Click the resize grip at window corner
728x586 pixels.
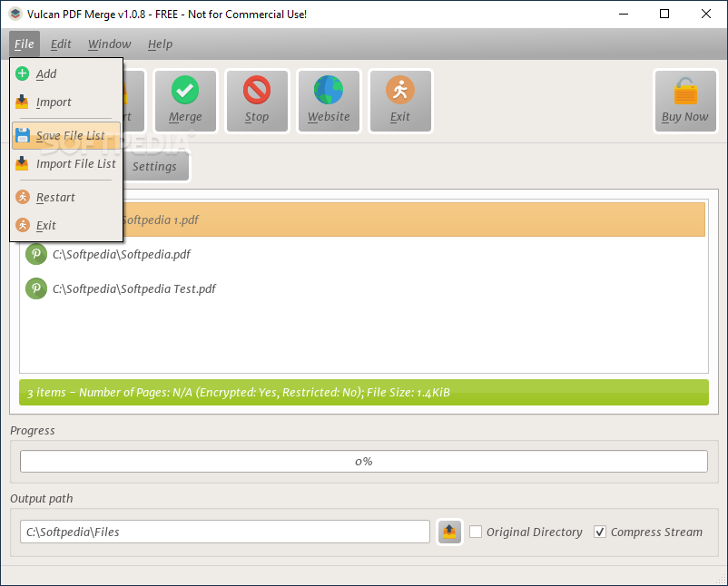pyautogui.click(x=721, y=579)
